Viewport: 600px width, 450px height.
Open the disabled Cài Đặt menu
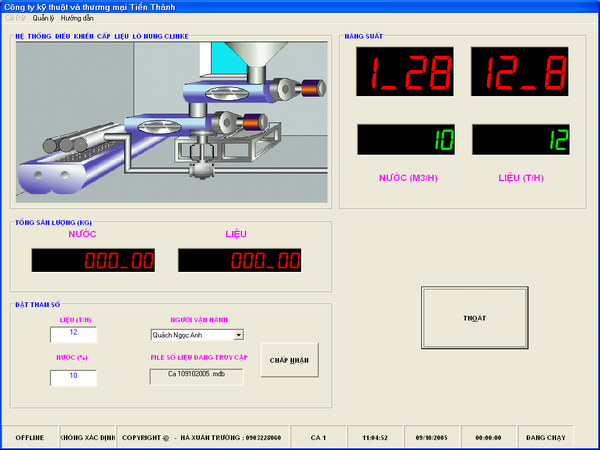(x=15, y=18)
